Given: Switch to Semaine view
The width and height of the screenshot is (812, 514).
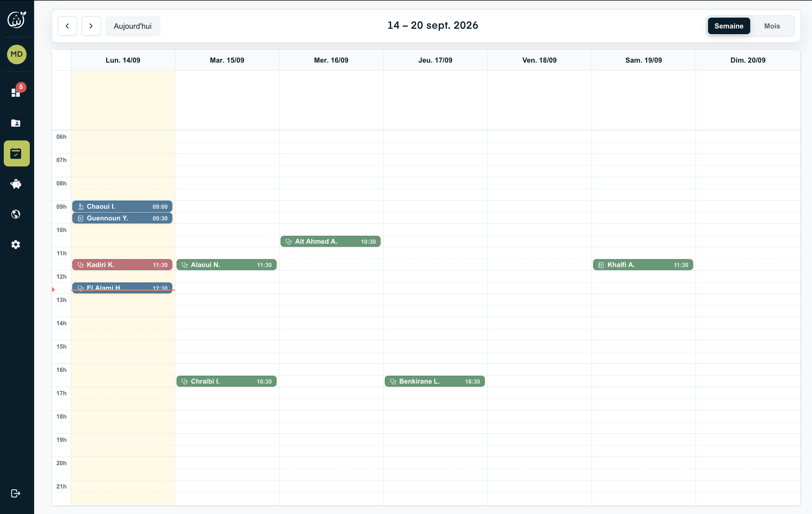Looking at the screenshot, I should tap(729, 26).
